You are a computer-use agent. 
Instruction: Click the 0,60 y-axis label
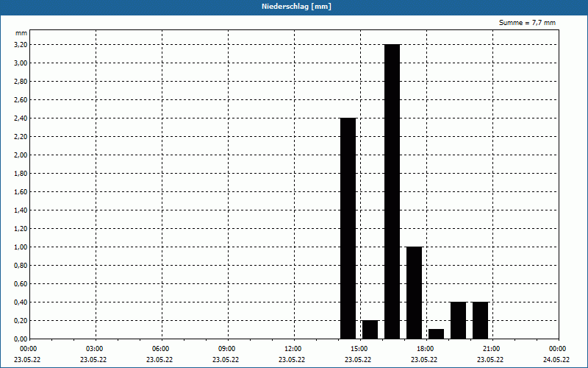[x=21, y=284]
